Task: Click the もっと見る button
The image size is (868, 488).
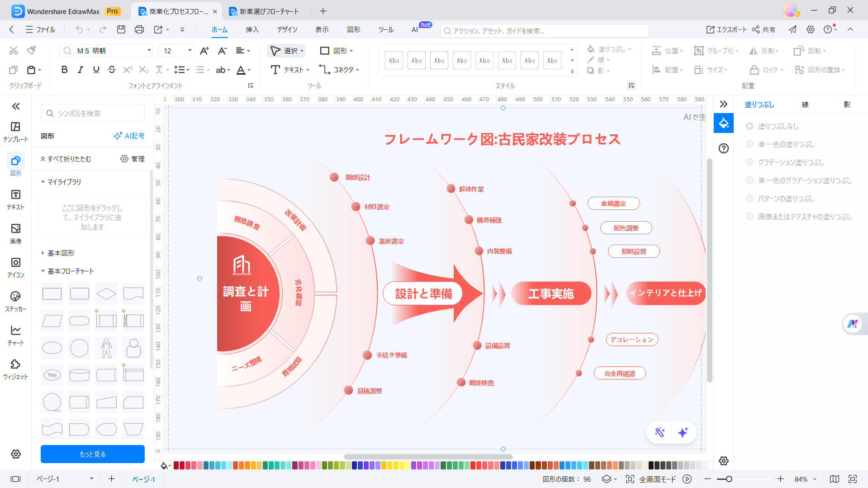Action: (x=92, y=454)
